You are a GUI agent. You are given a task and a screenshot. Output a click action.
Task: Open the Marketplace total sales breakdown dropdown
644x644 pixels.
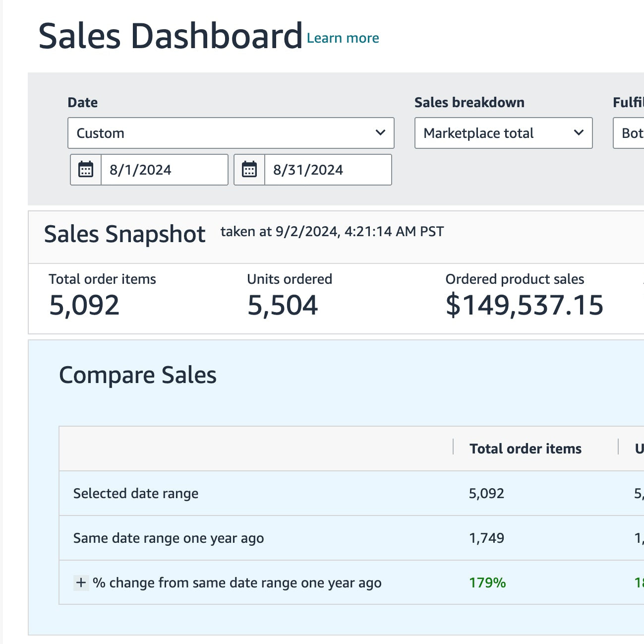point(503,133)
